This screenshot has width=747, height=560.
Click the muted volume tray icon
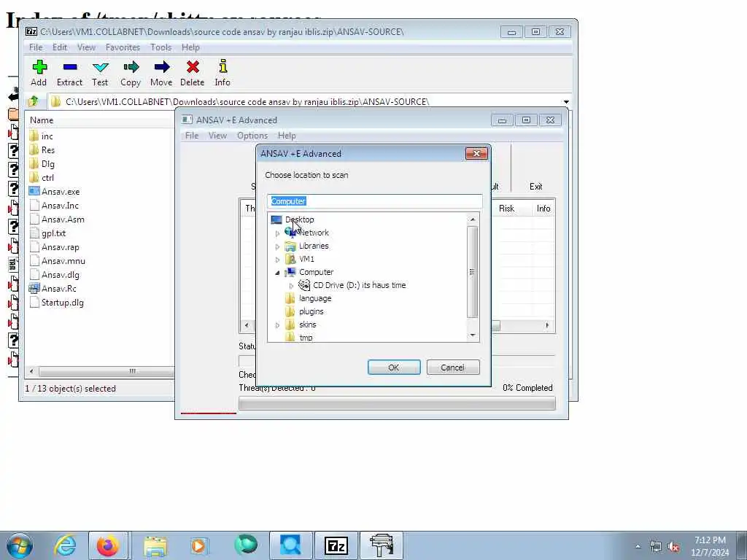(673, 547)
